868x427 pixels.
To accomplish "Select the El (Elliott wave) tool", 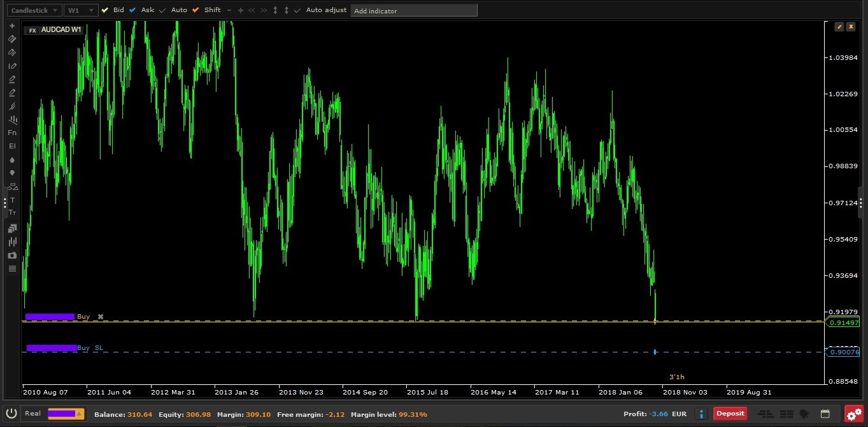I will 12,146.
